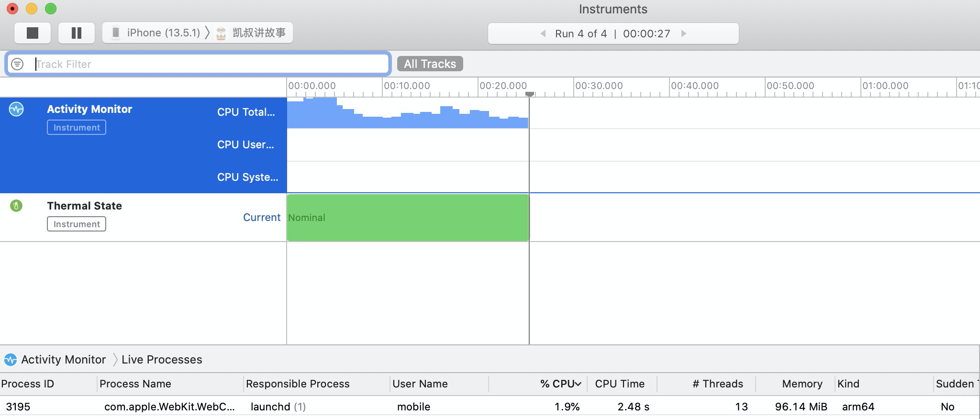
Task: Minimize the Instruments window with yellow button
Action: click(x=32, y=9)
